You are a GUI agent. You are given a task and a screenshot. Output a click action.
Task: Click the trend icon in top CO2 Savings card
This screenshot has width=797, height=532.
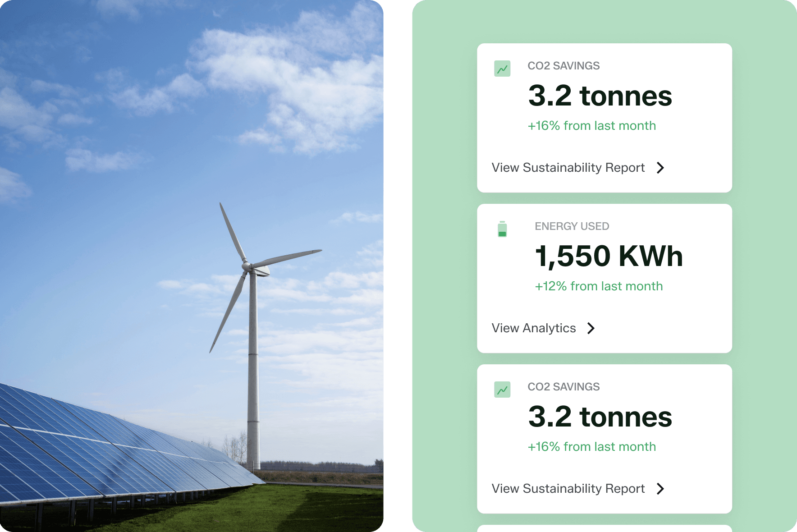pyautogui.click(x=502, y=69)
